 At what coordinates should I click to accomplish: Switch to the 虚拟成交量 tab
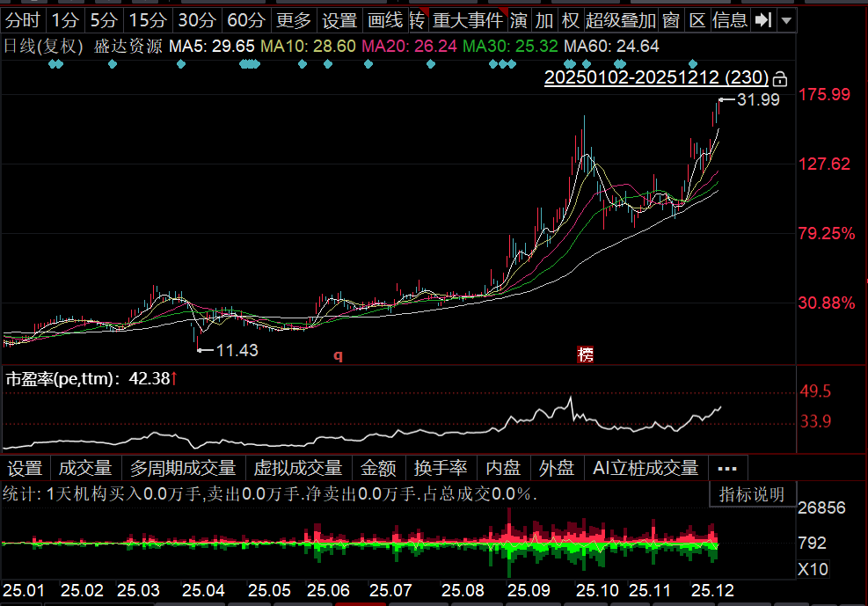point(298,468)
